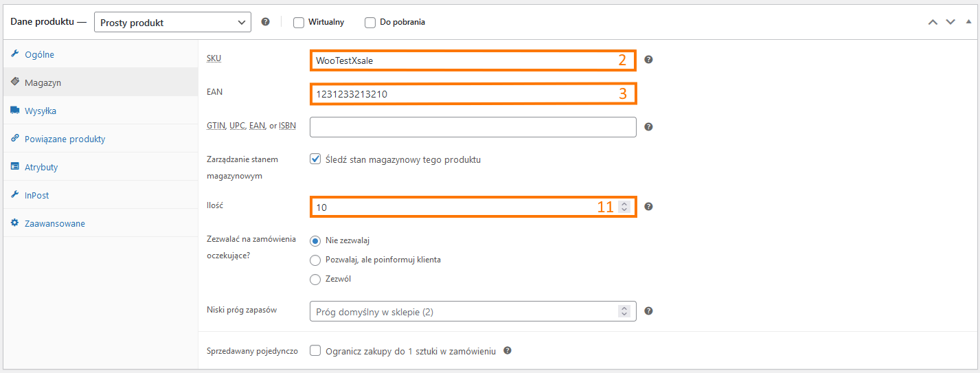Open the InPost settings tab
Viewport: 980px width, 373px height.
[36, 195]
